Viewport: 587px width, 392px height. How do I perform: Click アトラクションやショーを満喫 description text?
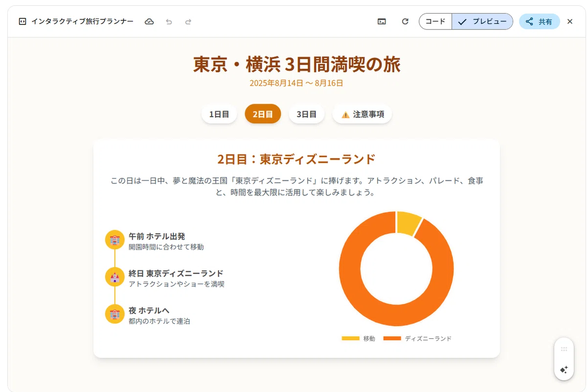tap(177, 284)
